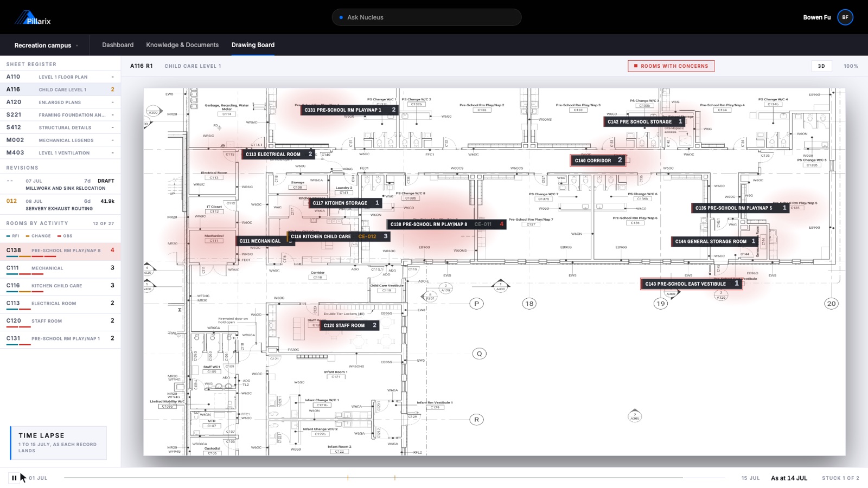
Task: Select room C111 Mechanical in the activity list
Action: click(x=60, y=268)
